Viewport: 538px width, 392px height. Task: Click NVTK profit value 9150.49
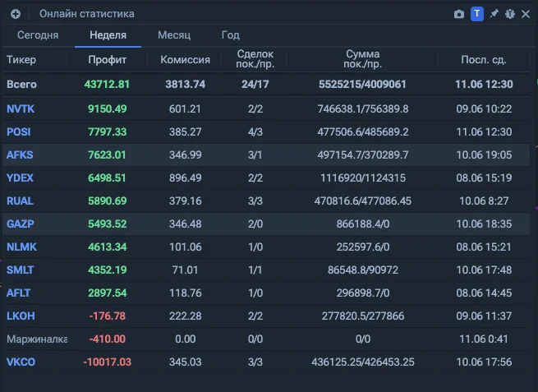[107, 109]
